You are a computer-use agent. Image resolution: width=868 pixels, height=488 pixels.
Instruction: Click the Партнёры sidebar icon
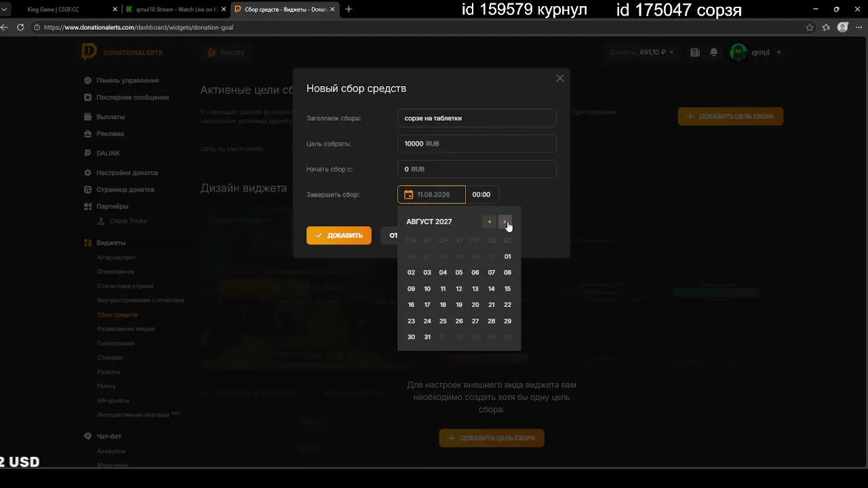87,206
